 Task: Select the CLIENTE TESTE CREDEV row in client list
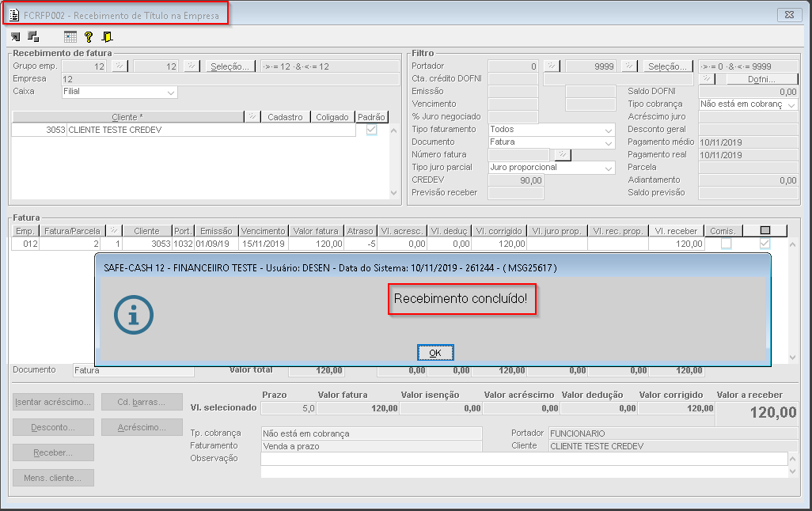pyautogui.click(x=184, y=130)
